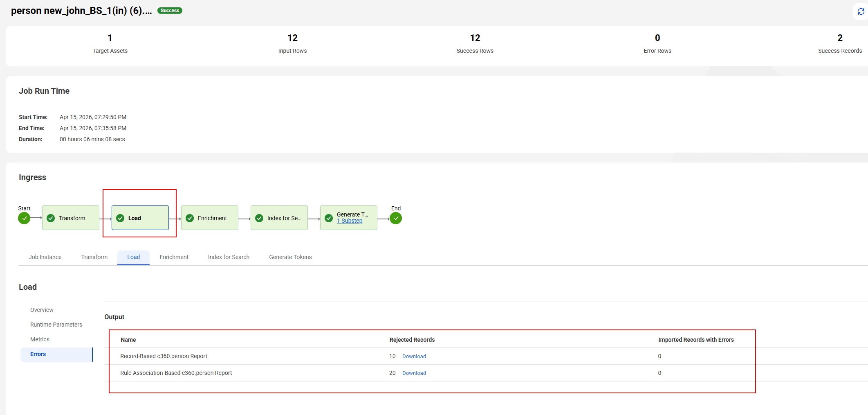Select the Index for Se... step box
Screen dimensions: 868x415
[x=279, y=218]
